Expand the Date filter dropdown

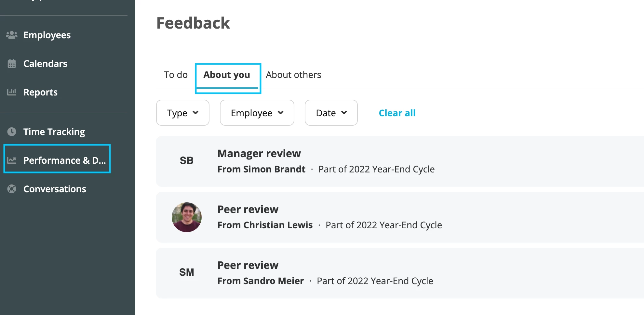coord(331,113)
